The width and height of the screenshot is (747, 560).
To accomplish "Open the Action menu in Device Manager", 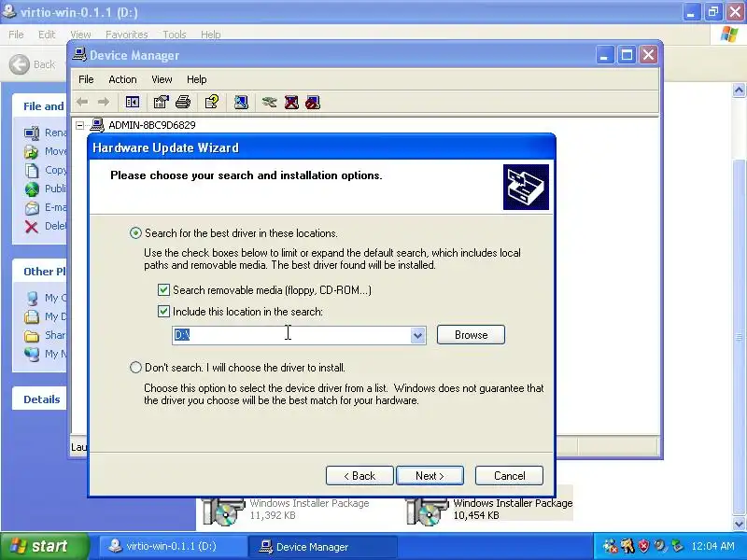I will [122, 79].
